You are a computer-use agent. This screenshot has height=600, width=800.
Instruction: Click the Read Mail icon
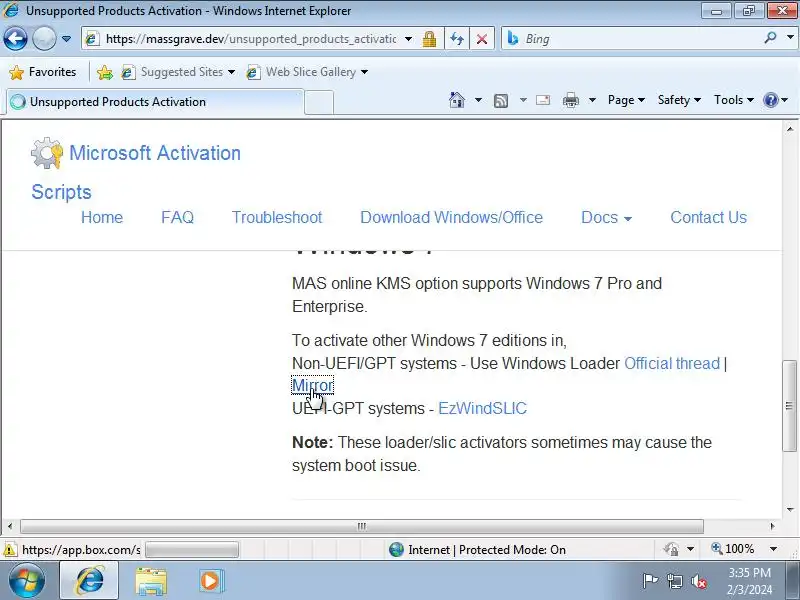[543, 100]
